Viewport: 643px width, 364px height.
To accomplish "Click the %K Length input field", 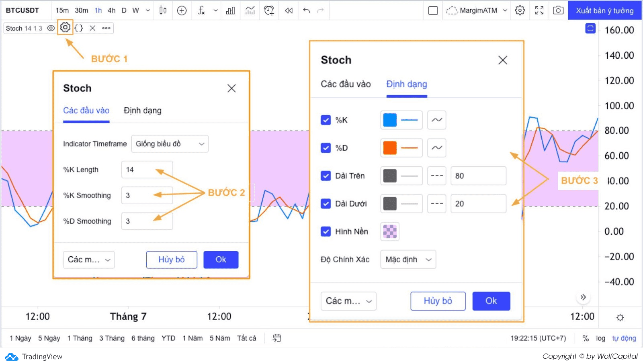I will tap(147, 170).
